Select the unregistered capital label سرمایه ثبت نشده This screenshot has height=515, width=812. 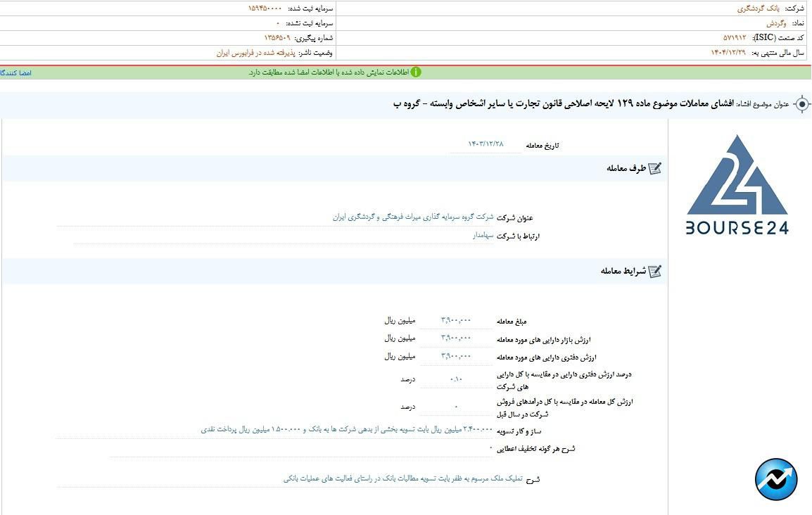click(x=310, y=23)
